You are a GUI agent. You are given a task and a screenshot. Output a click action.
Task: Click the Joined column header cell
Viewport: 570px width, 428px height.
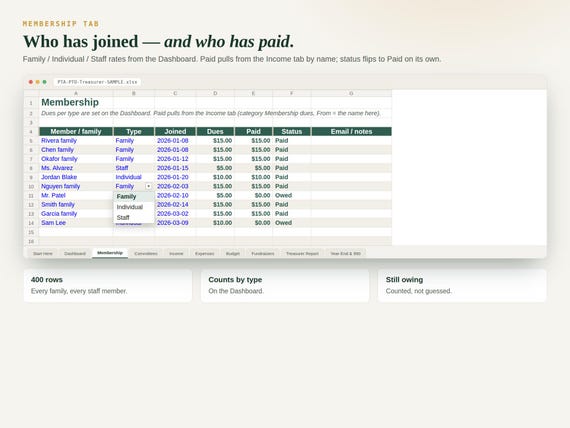[175, 131]
